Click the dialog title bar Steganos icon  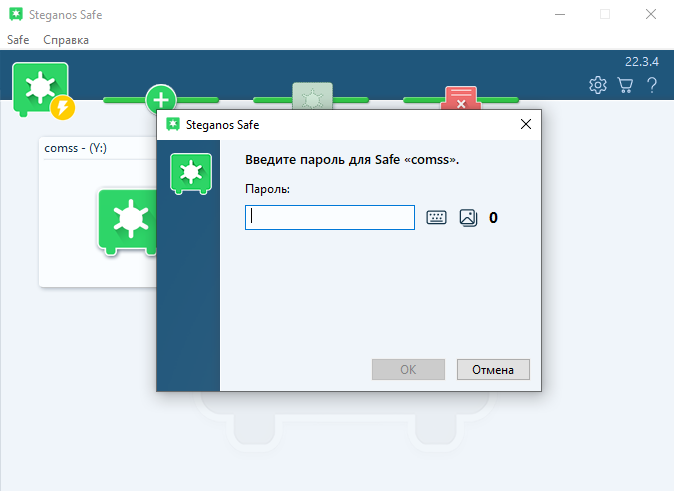[x=173, y=125]
